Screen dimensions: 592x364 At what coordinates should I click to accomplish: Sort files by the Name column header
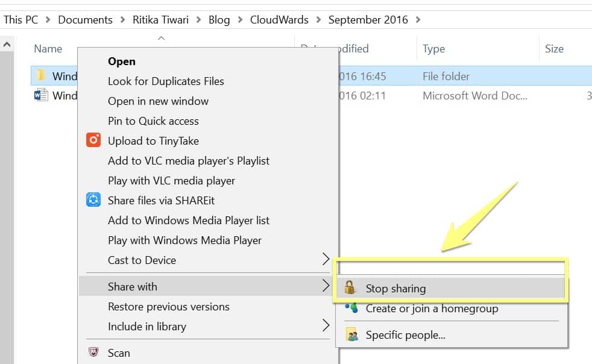click(x=48, y=49)
